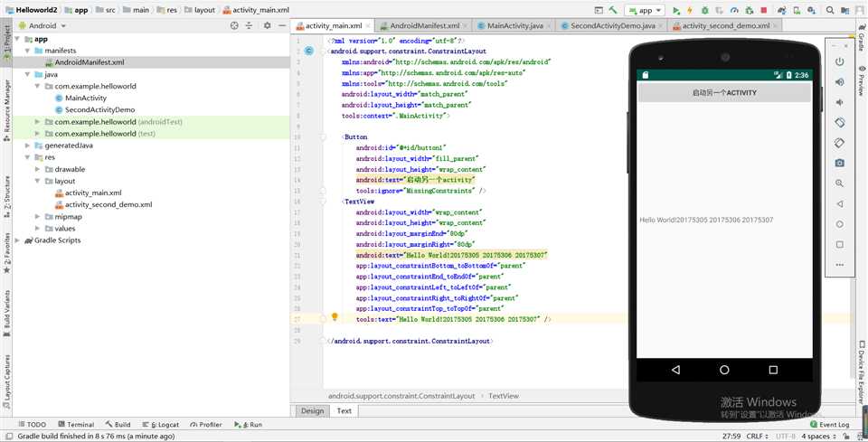The height and width of the screenshot is (442, 868).
Task: Toggle the Build Variants side tab
Action: (6, 313)
